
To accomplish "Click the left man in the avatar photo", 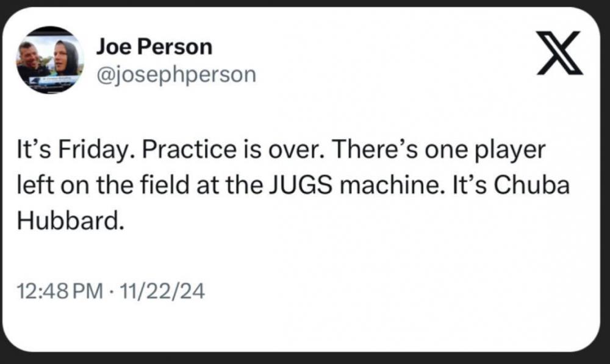I will (30, 60).
